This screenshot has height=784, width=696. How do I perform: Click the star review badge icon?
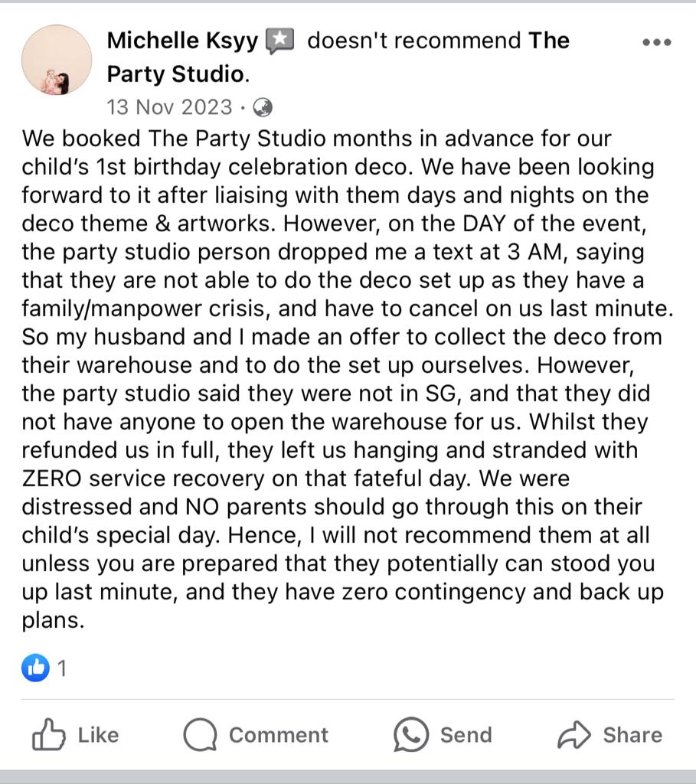click(279, 41)
